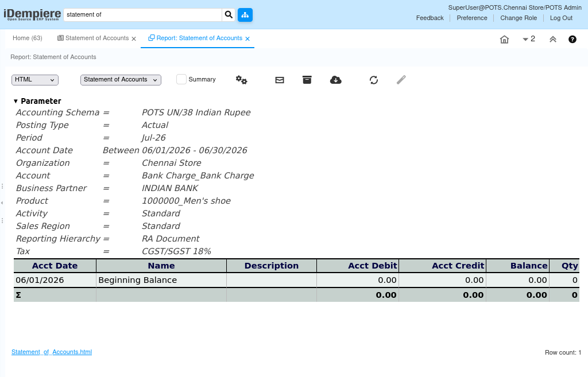Close the Statement of Accounts window tab
The image size is (588, 377).
click(134, 38)
